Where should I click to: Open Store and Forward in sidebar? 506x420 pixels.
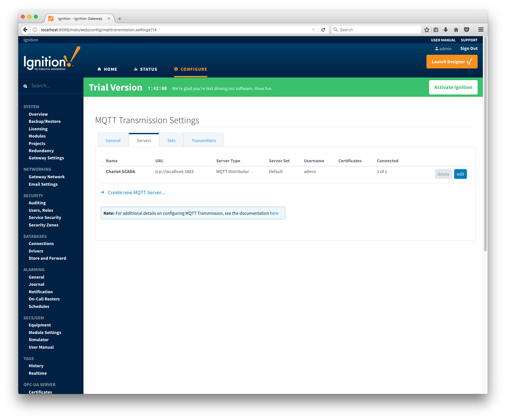click(47, 258)
